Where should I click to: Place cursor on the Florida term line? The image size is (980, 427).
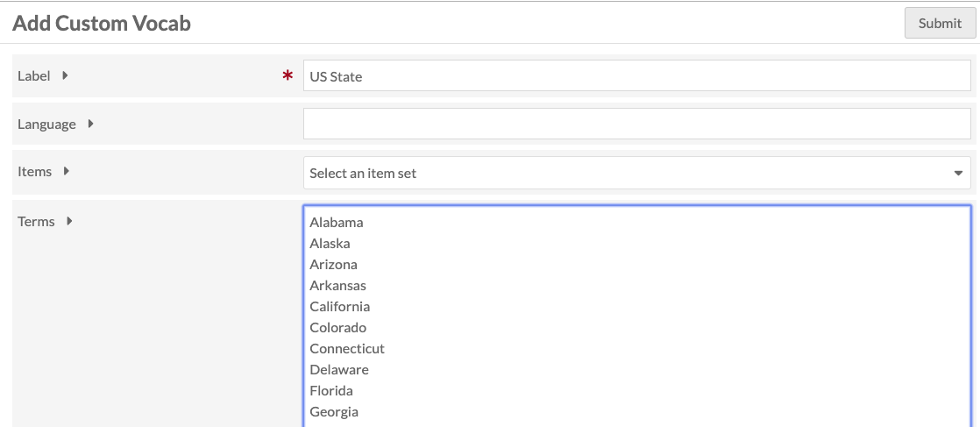pyautogui.click(x=331, y=391)
